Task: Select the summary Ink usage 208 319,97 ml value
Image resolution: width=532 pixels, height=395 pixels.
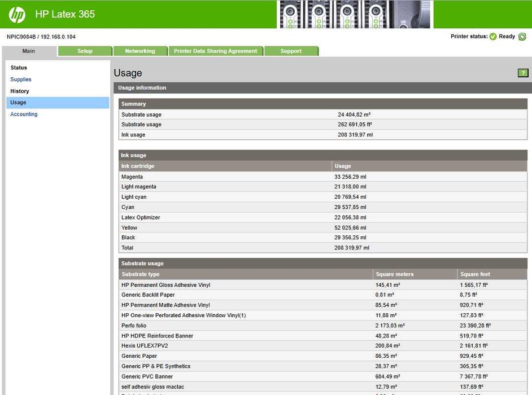Action: point(355,135)
